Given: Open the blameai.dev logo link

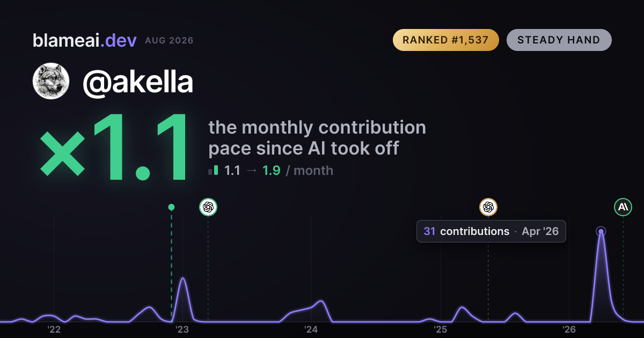Looking at the screenshot, I should click(85, 40).
